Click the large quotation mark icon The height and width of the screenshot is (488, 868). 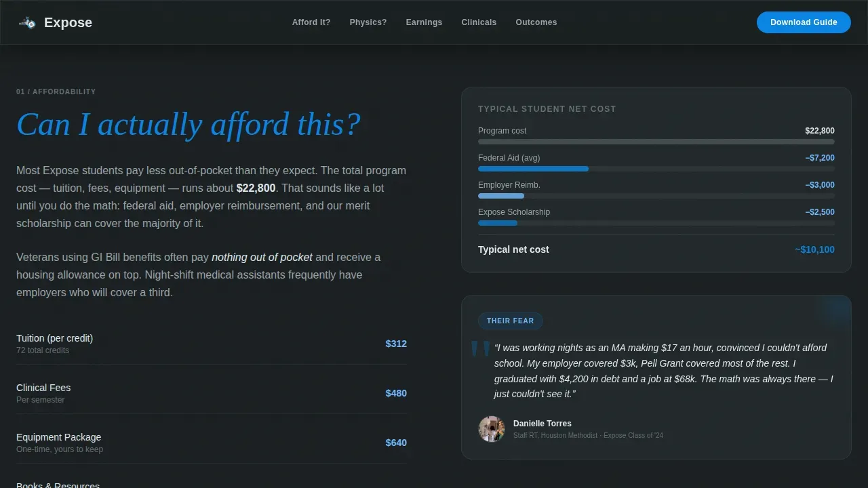click(481, 350)
